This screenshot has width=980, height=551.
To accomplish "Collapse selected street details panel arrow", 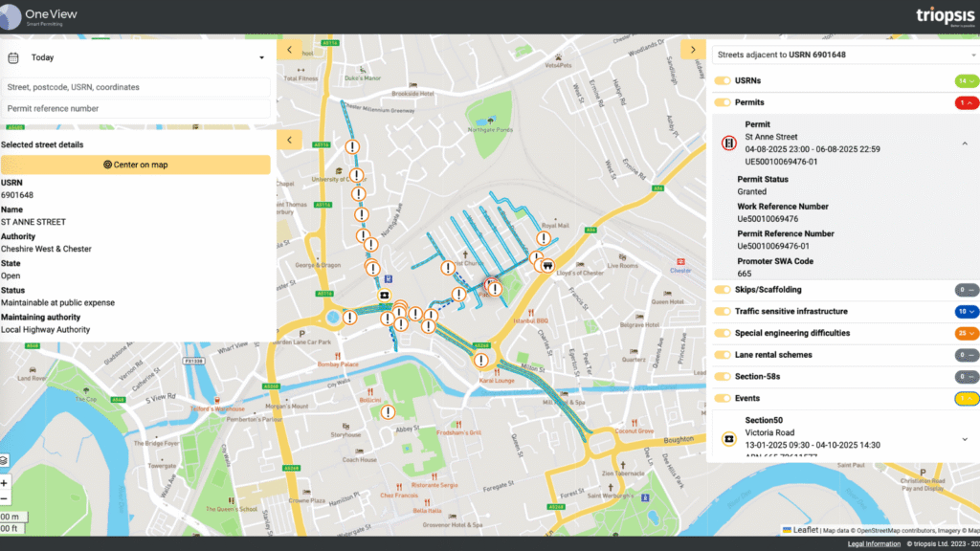I will (x=289, y=140).
